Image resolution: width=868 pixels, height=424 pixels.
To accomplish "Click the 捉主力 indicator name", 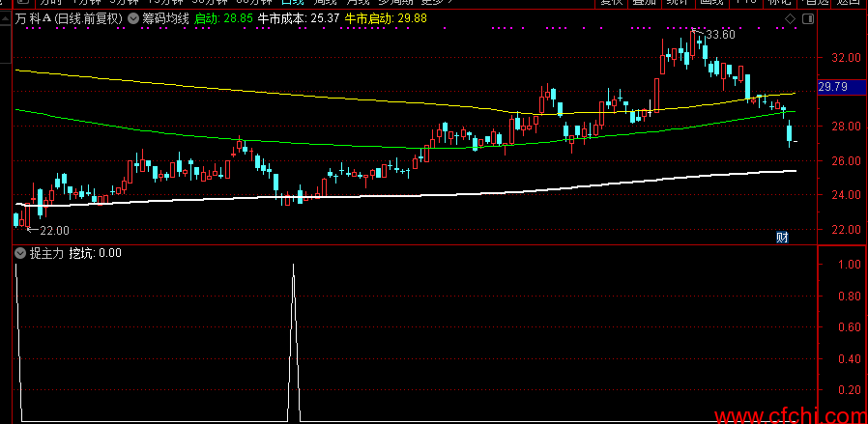I will click(46, 254).
